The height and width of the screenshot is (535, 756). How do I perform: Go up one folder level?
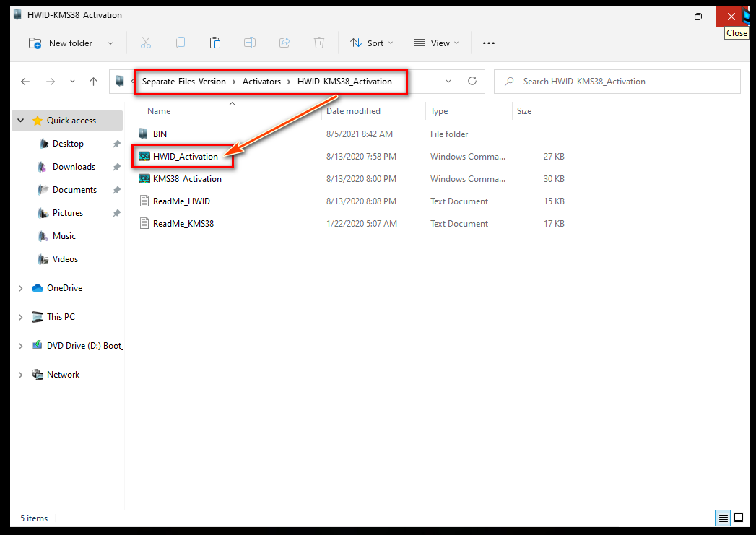pos(94,82)
